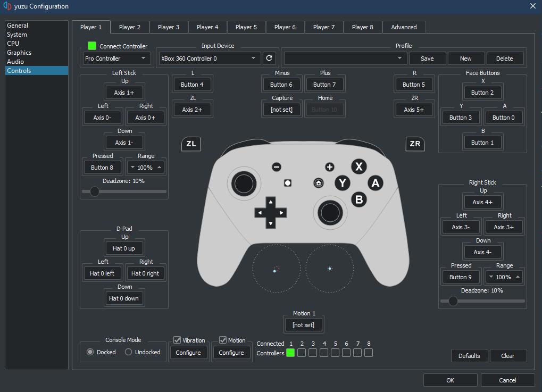The image size is (542, 392).
Task: Click the home icon on controller image
Action: click(x=319, y=183)
